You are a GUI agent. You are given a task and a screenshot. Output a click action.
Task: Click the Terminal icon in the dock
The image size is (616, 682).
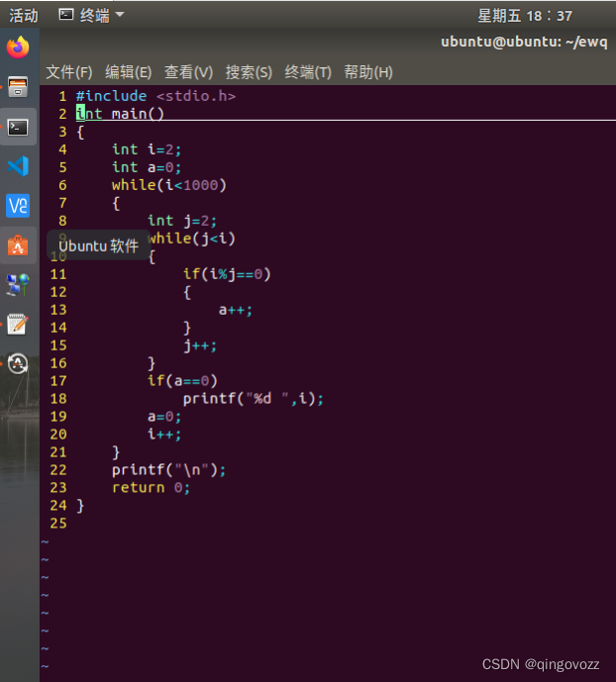click(18, 127)
